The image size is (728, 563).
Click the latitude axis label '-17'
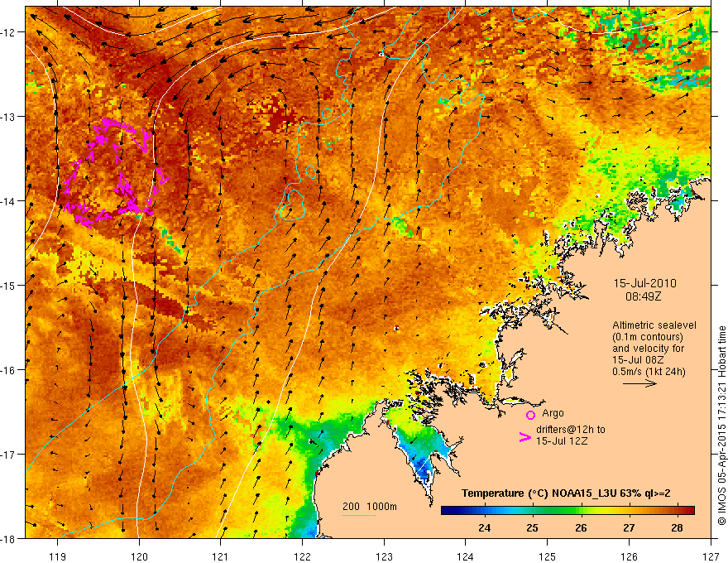tap(9, 455)
